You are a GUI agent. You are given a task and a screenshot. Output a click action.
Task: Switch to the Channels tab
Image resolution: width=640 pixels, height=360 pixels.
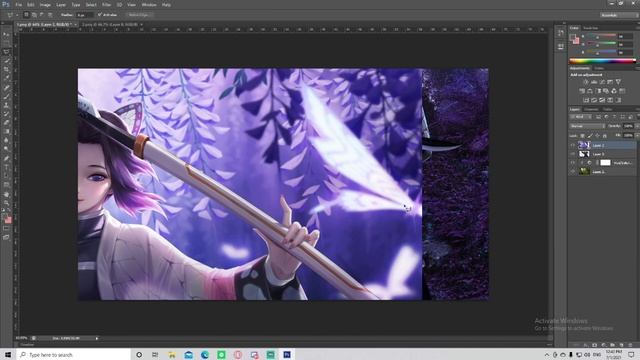click(x=591, y=109)
